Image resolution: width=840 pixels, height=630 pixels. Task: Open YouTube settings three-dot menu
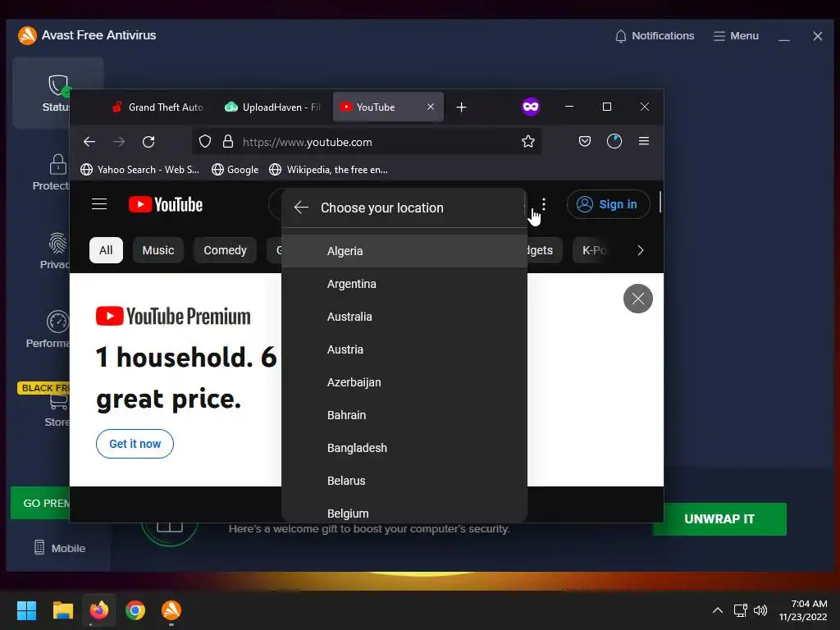tap(544, 204)
